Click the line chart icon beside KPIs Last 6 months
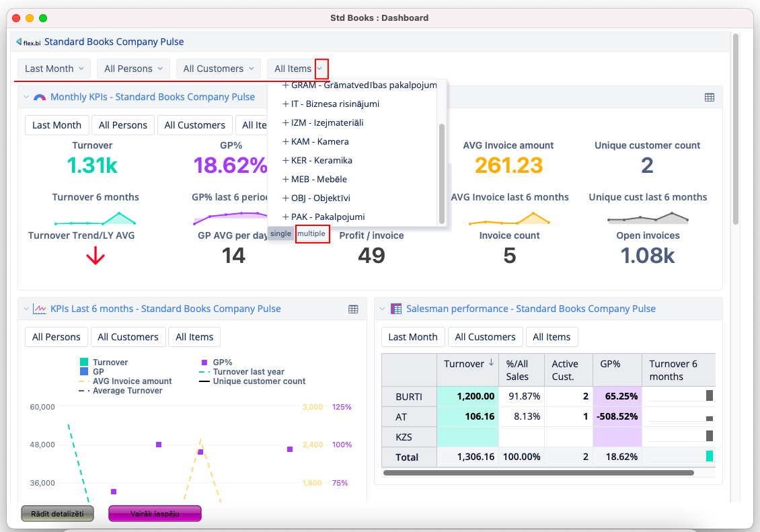Viewport: 760px width, 532px height. coord(40,309)
